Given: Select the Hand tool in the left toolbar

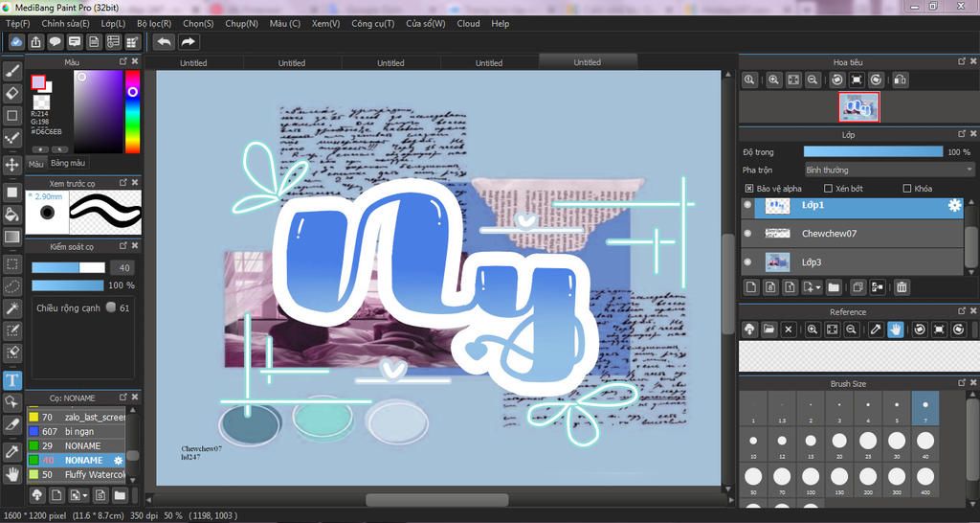Looking at the screenshot, I should click(x=11, y=474).
